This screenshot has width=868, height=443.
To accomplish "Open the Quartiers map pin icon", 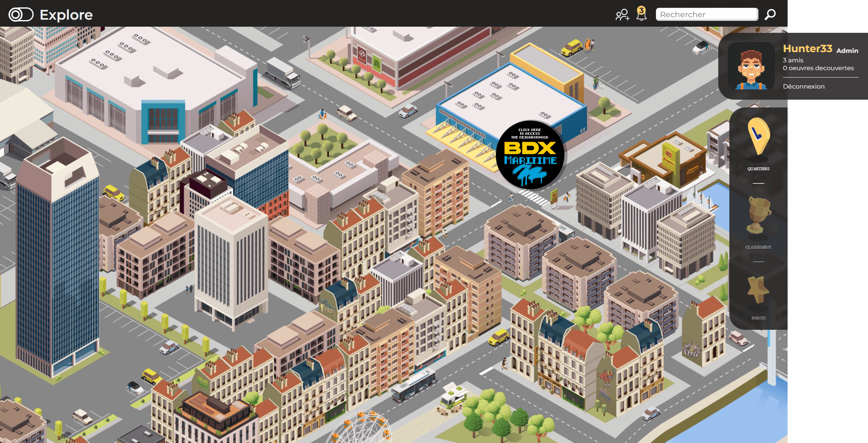I will (x=758, y=138).
